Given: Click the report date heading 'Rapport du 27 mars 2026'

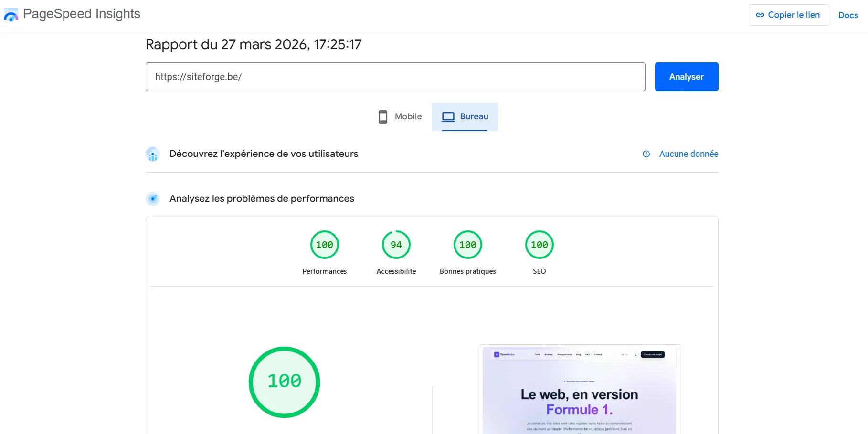Looking at the screenshot, I should point(254,44).
